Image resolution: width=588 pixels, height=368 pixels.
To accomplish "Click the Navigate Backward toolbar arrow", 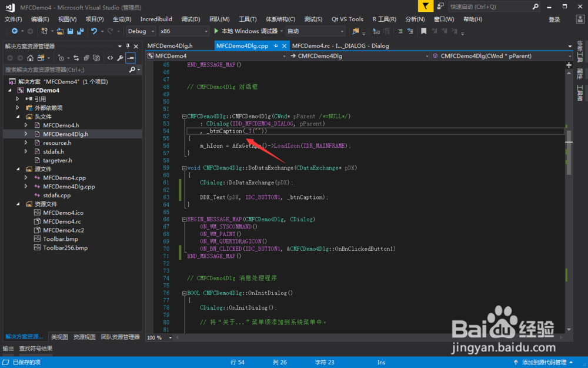I will tap(15, 31).
